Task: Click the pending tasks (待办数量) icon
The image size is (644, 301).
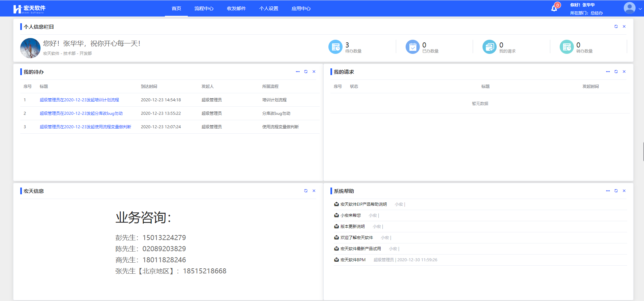Action: pos(335,47)
